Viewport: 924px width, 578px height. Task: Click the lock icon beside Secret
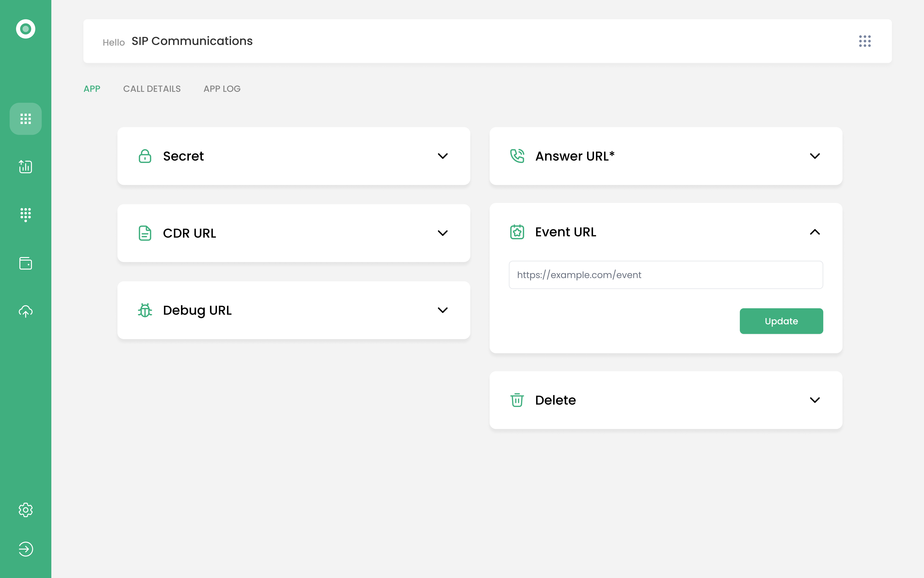pos(145,156)
